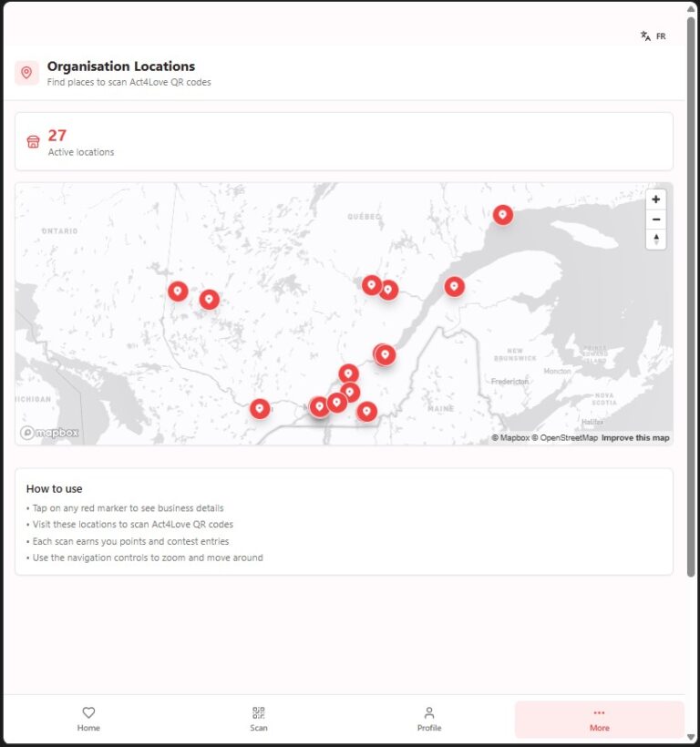The width and height of the screenshot is (700, 747).
Task: Tap the westernmost red map marker
Action: click(178, 291)
